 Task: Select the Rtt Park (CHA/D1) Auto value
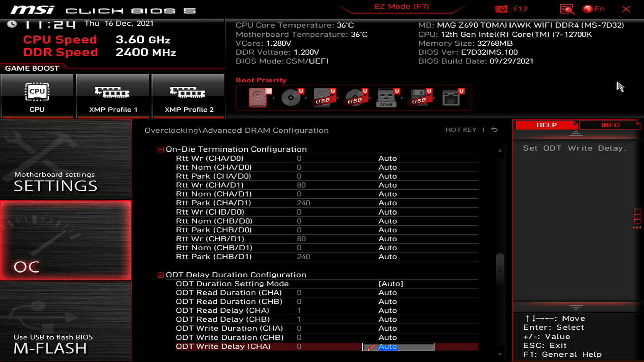387,203
